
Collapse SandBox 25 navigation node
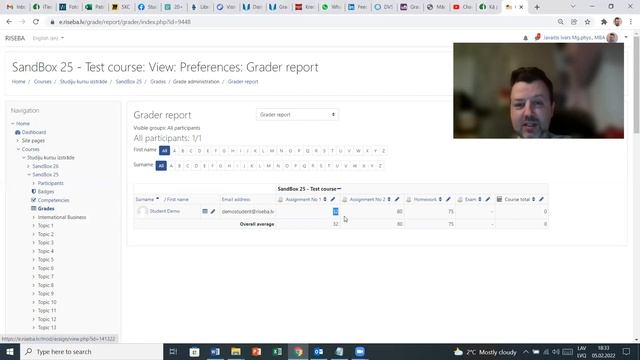[29, 175]
